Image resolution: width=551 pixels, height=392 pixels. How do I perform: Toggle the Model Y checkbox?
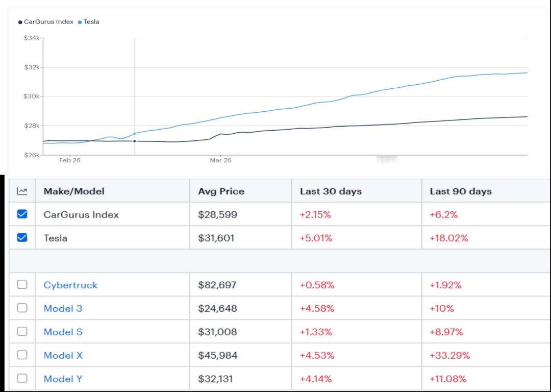click(22, 378)
